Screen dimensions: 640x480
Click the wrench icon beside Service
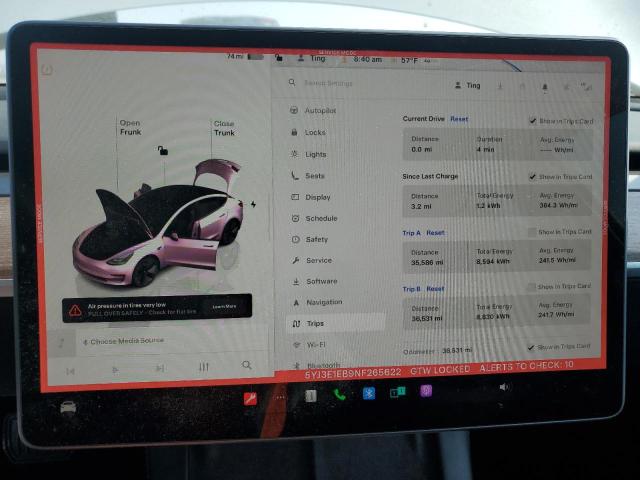(x=296, y=260)
